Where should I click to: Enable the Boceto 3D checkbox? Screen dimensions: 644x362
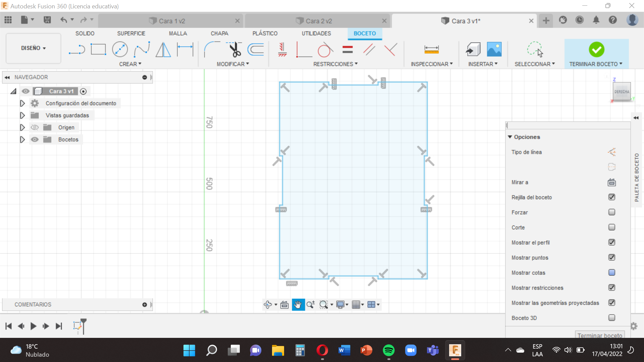pyautogui.click(x=611, y=318)
